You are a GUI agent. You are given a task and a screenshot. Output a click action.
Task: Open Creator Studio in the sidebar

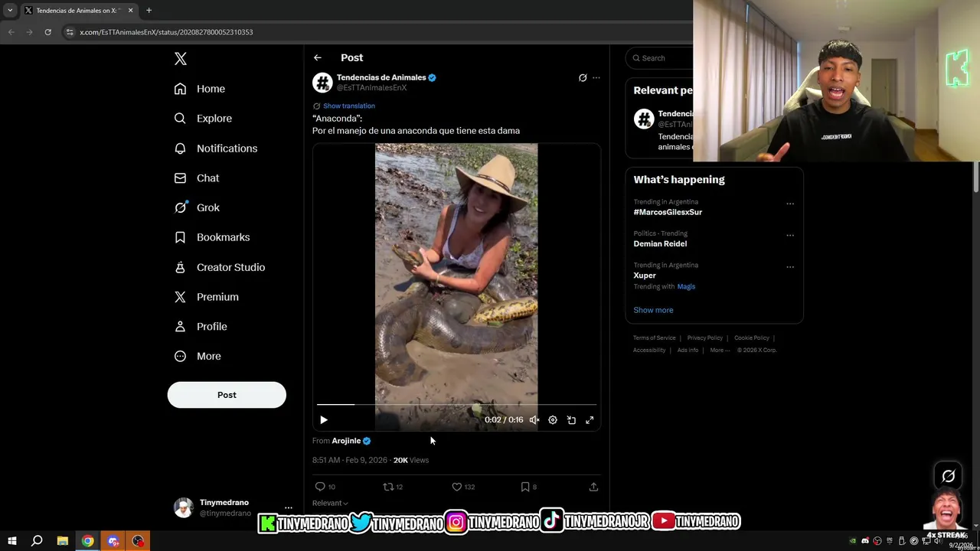219,267
